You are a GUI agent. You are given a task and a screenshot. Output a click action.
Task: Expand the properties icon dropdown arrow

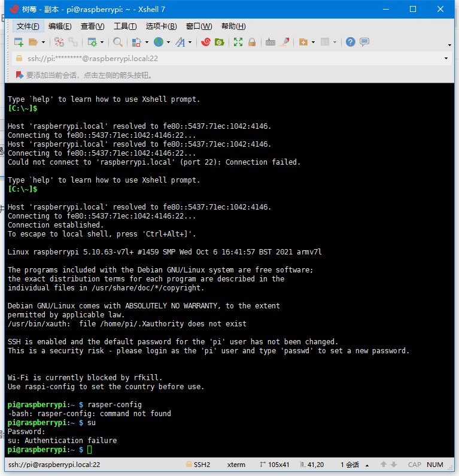pyautogui.click(x=102, y=42)
